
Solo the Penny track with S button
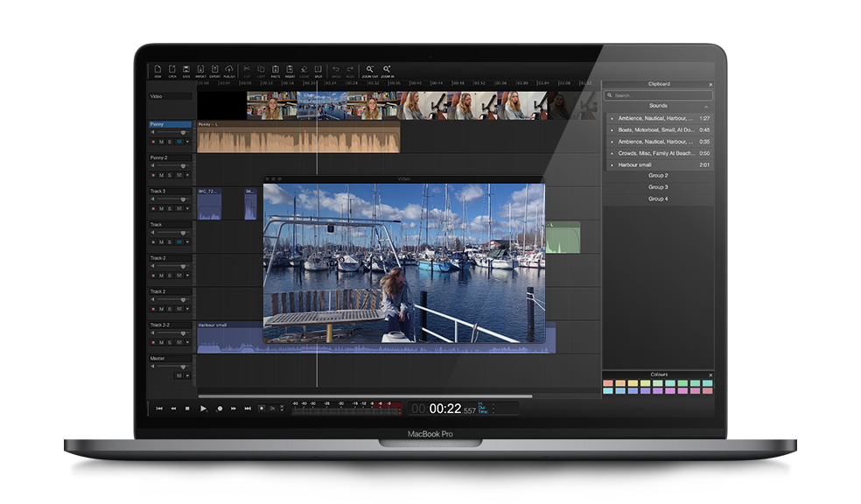point(170,142)
